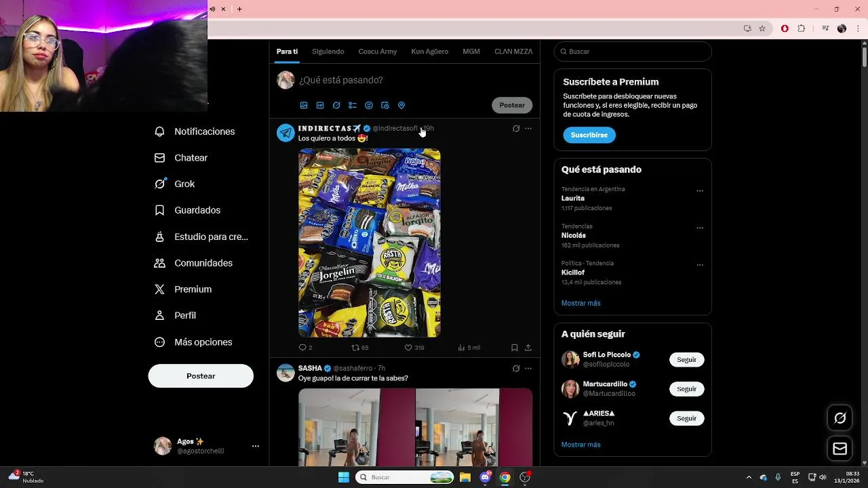Open Grok enhance icon in composer toolbar
This screenshot has width=868, height=488.
coord(336,105)
